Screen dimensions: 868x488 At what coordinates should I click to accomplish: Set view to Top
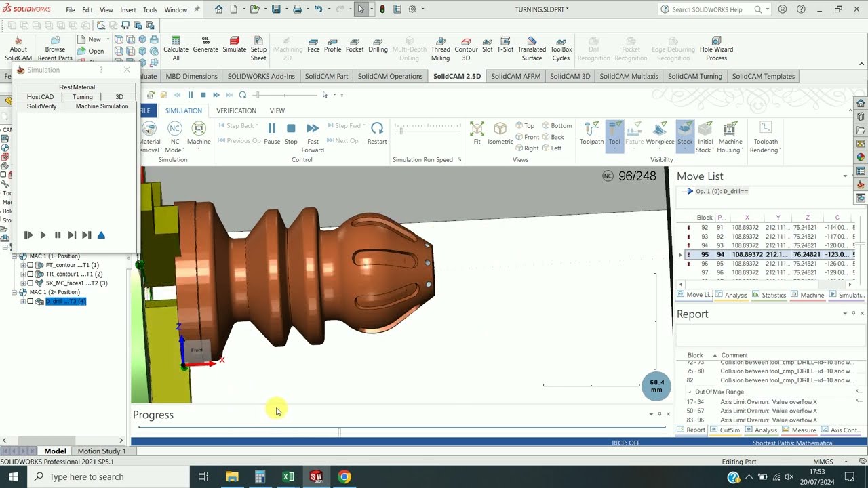pyautogui.click(x=525, y=125)
